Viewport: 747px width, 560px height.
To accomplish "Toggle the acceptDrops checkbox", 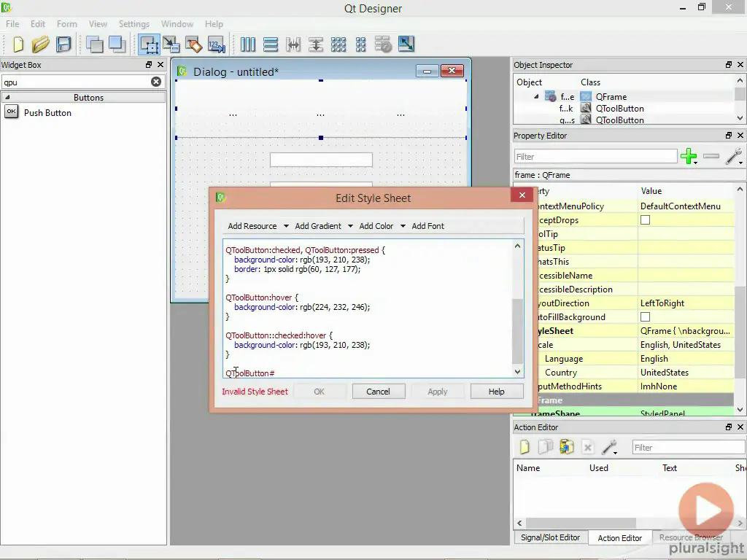I will (645, 220).
